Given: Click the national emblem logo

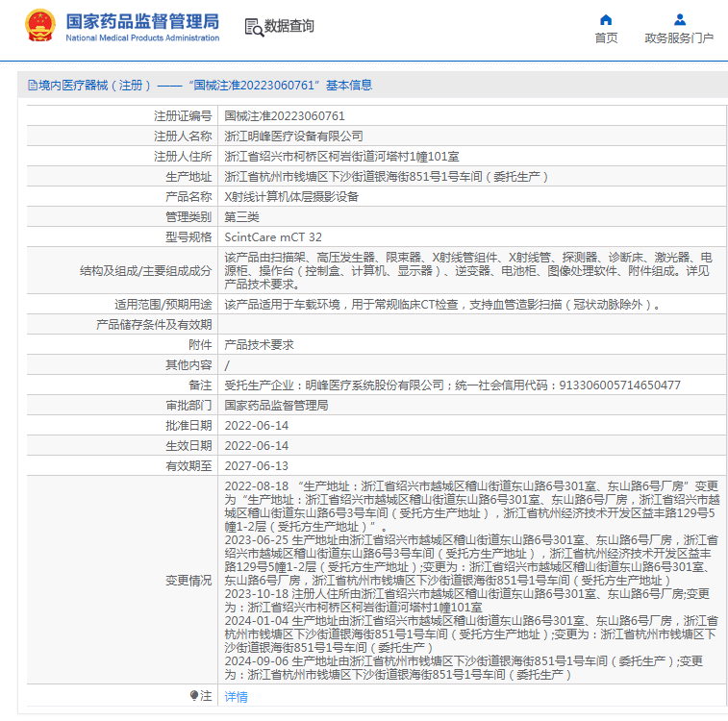Looking at the screenshot, I should tap(40, 26).
